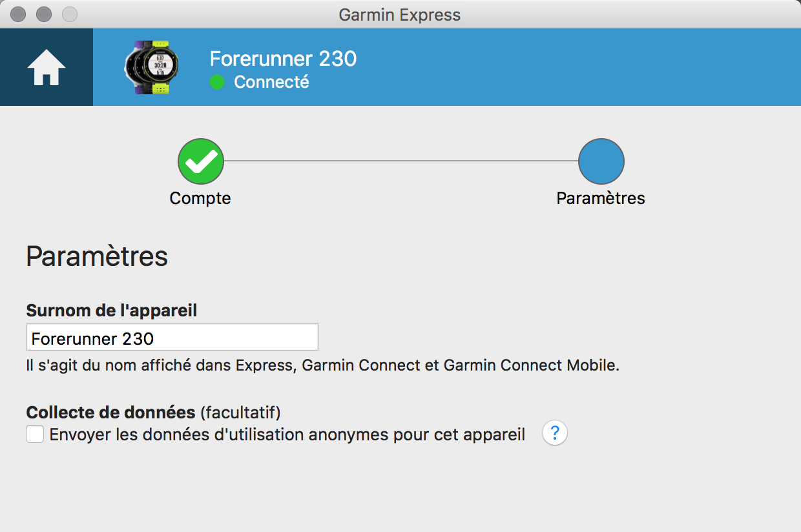The width and height of the screenshot is (801, 532).
Task: Click the "Collecte de données" section label
Action: 110,412
